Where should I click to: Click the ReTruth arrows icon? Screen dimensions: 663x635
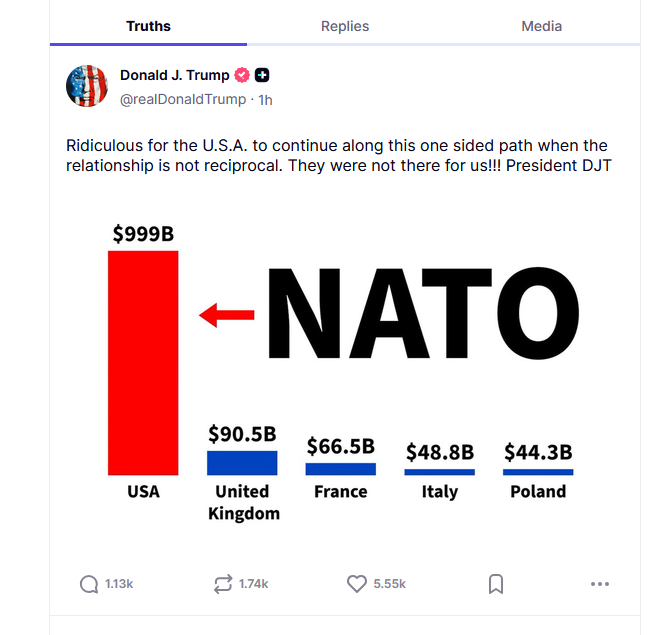(x=223, y=584)
